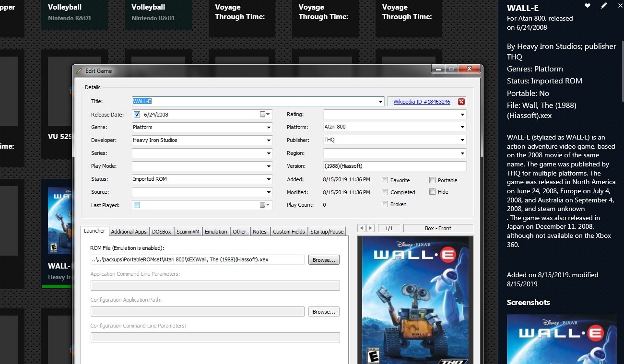Expand the Title dropdown arrow

pos(381,102)
